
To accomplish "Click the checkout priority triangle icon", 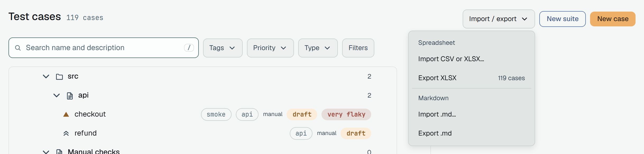I will click(x=66, y=114).
